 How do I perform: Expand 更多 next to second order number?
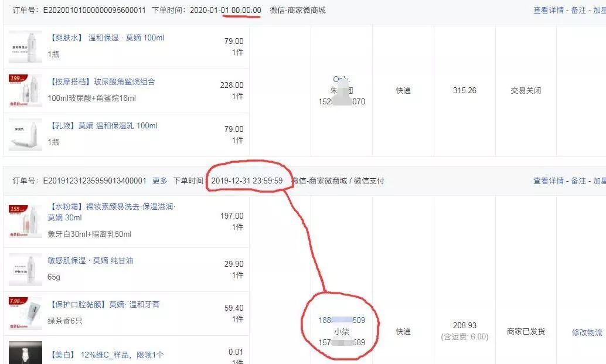click(159, 181)
